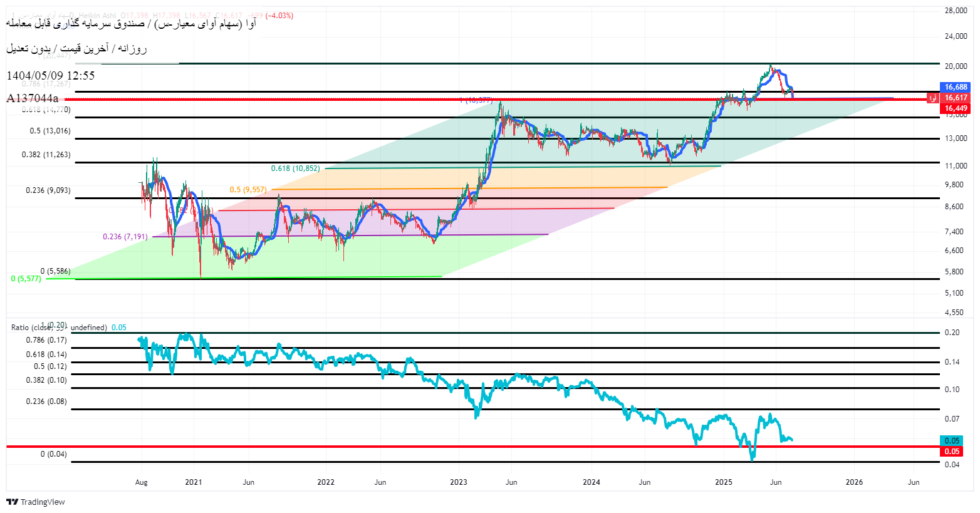Image resolution: width=980 pixels, height=513 pixels.
Task: Click the 6,600 price axis value
Action: tap(954, 251)
